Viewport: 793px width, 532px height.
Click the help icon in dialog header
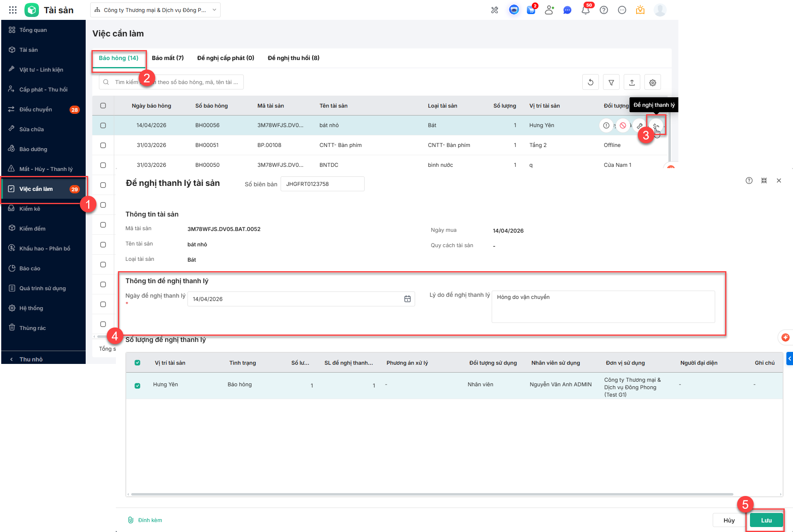pyautogui.click(x=749, y=181)
